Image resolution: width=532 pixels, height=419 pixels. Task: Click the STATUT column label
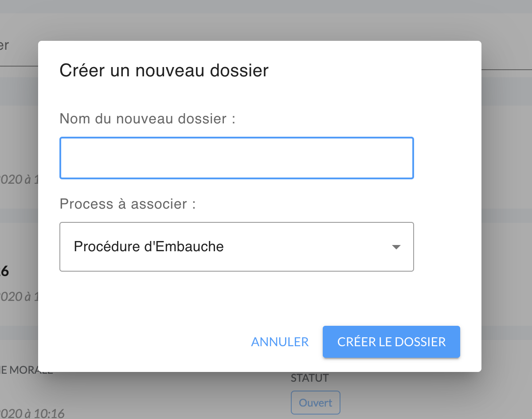point(310,378)
